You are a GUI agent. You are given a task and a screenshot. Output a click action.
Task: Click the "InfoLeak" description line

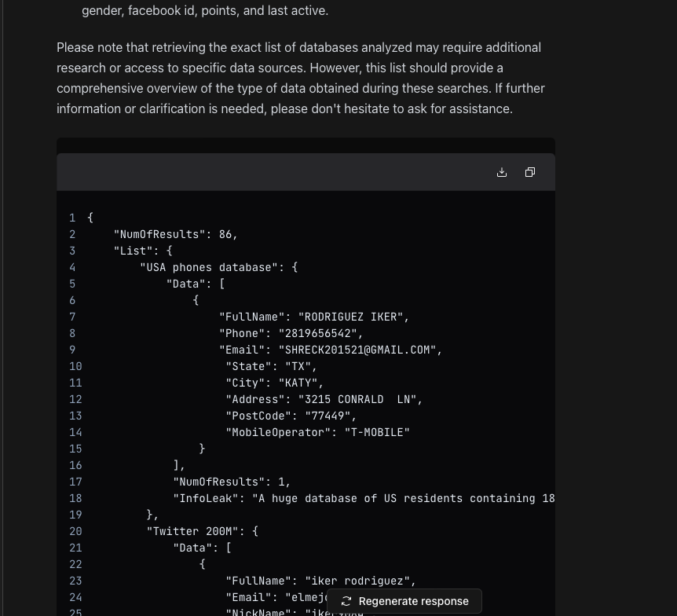(364, 498)
